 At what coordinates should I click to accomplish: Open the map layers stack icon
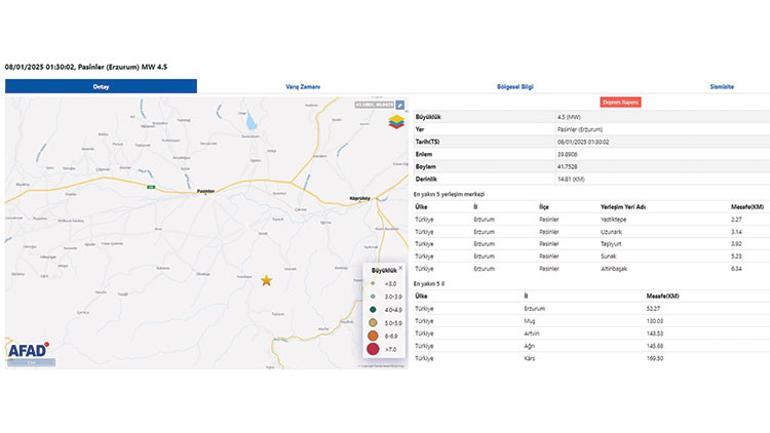[396, 121]
